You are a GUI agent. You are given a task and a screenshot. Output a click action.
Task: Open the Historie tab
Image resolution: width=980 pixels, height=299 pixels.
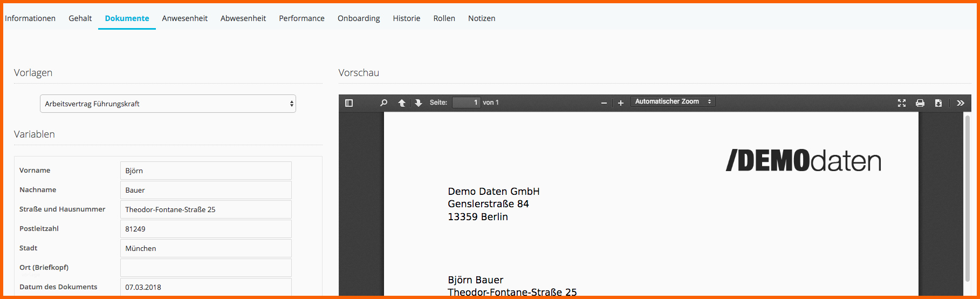[x=407, y=18]
